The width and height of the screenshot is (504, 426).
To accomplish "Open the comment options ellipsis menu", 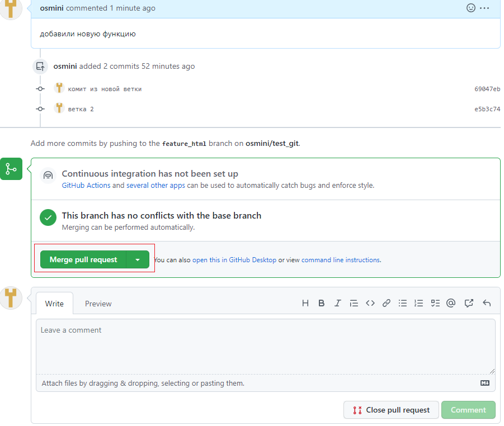I will 484,8.
